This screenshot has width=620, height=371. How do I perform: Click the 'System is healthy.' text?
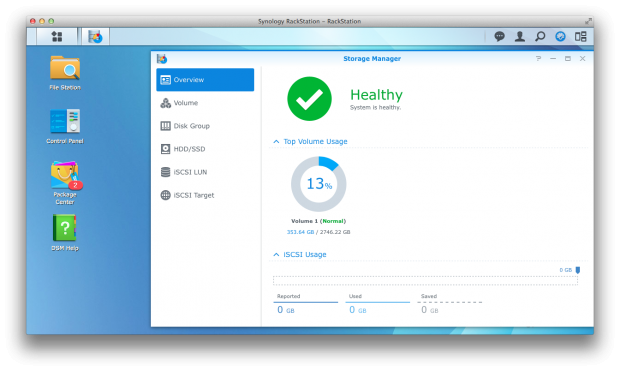tap(375, 108)
